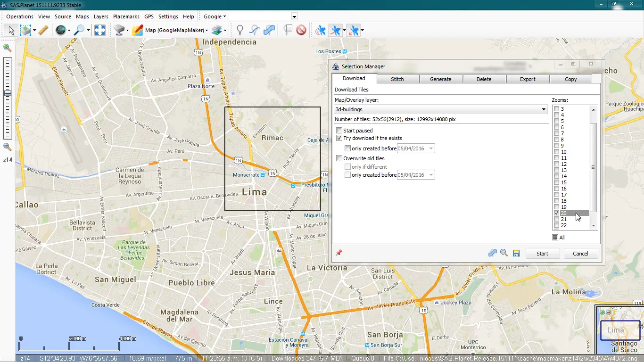Open the Operations menu
This screenshot has width=644, height=362.
pos(20,16)
